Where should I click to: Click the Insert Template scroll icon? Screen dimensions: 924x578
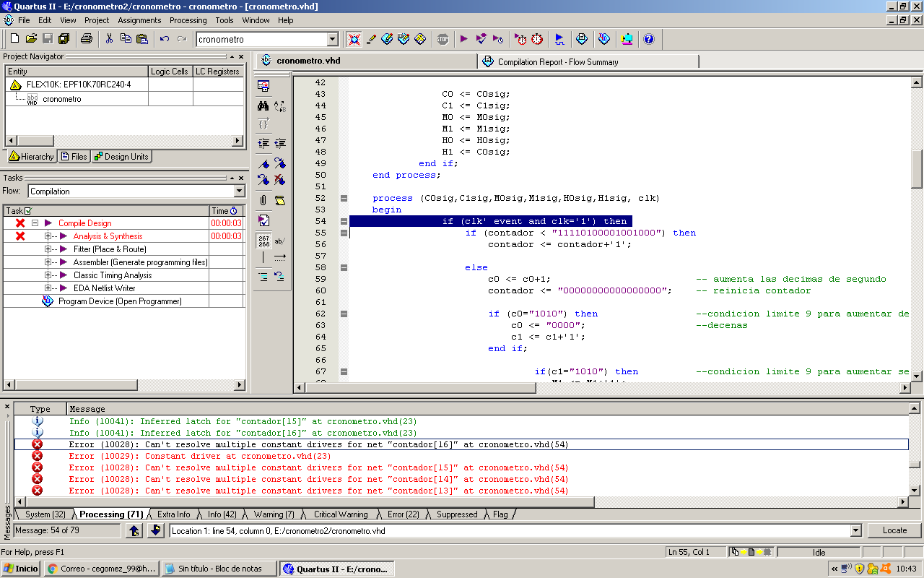pos(280,200)
